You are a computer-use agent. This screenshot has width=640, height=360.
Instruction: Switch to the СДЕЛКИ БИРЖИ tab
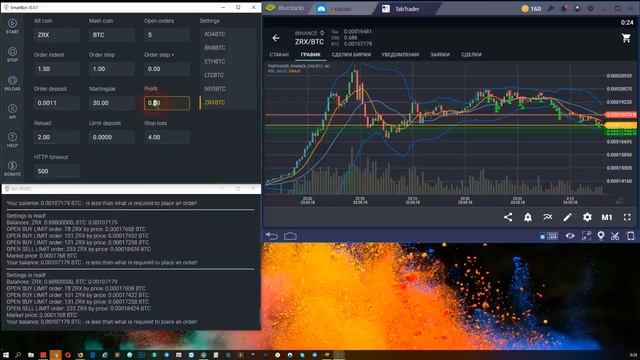(351, 54)
